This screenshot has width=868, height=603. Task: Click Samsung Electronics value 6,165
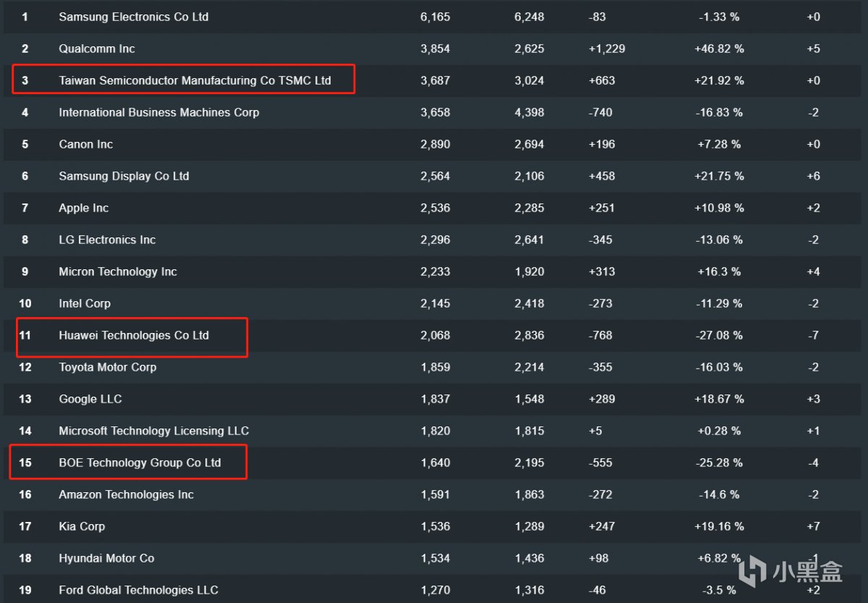(435, 17)
